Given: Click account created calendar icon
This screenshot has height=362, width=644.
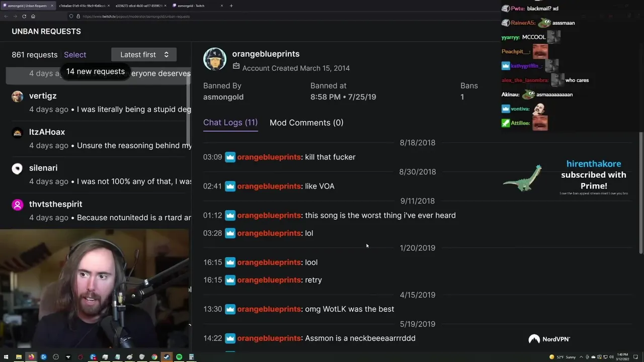Looking at the screenshot, I should click(x=236, y=66).
